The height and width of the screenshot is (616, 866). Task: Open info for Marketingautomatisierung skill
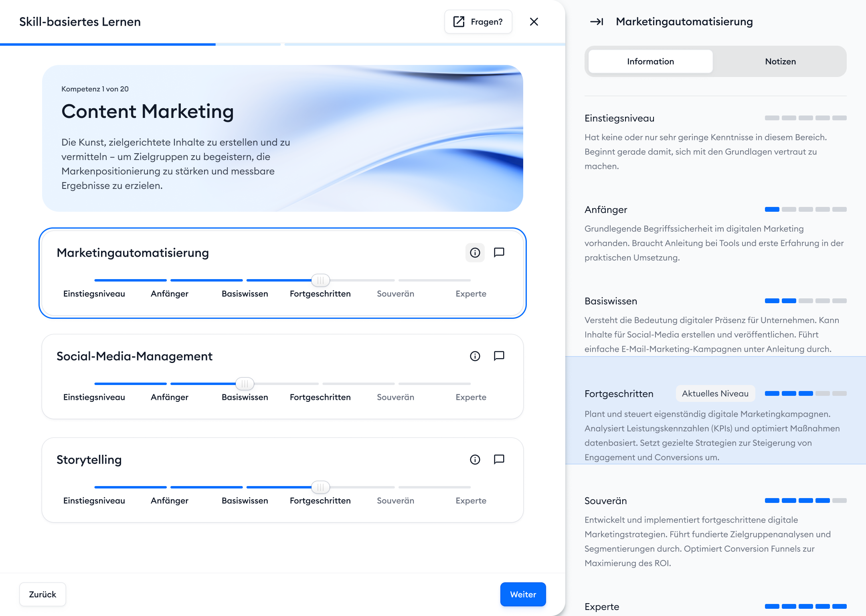[x=475, y=253]
